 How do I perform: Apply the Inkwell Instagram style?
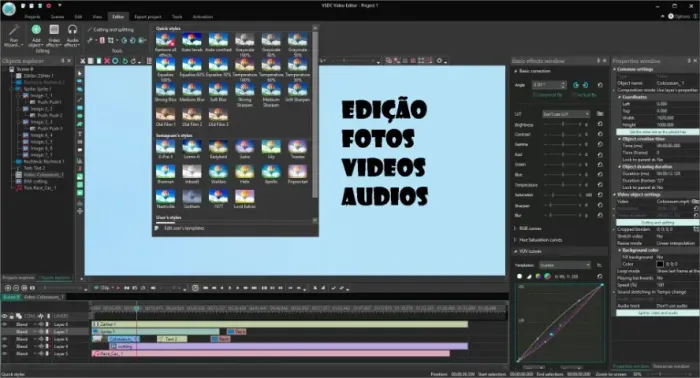point(192,174)
